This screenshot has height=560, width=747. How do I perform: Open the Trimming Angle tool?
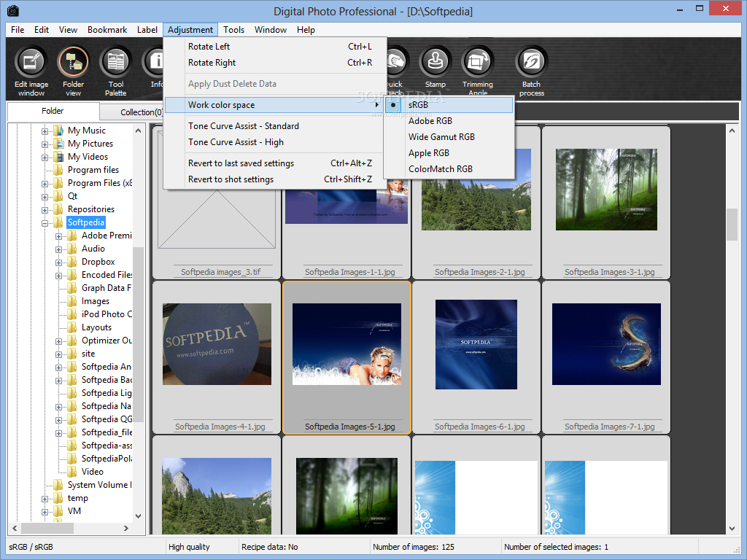click(477, 71)
